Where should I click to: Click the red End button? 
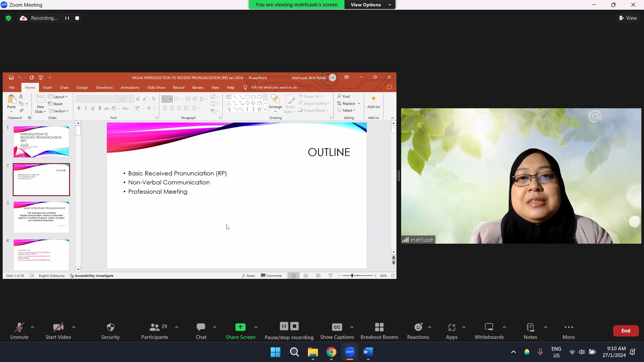click(626, 331)
